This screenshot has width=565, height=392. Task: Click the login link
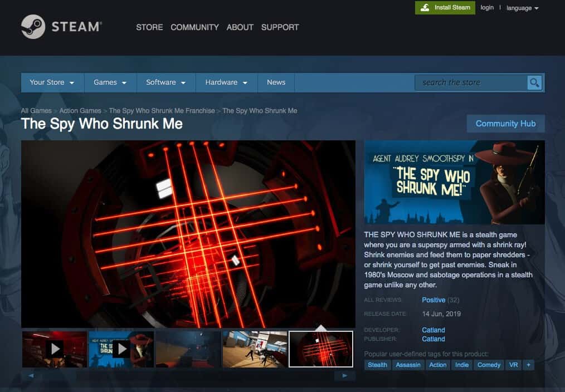coord(487,8)
